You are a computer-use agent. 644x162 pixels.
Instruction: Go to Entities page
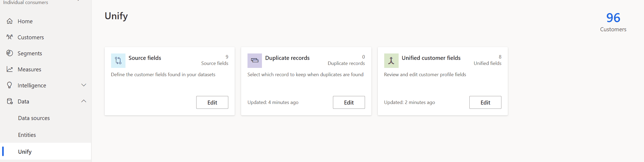tap(27, 135)
